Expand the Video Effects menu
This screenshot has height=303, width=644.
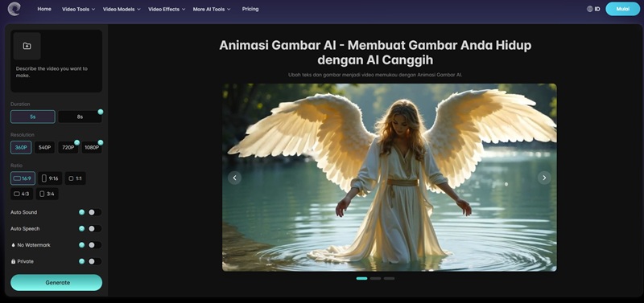(167, 9)
